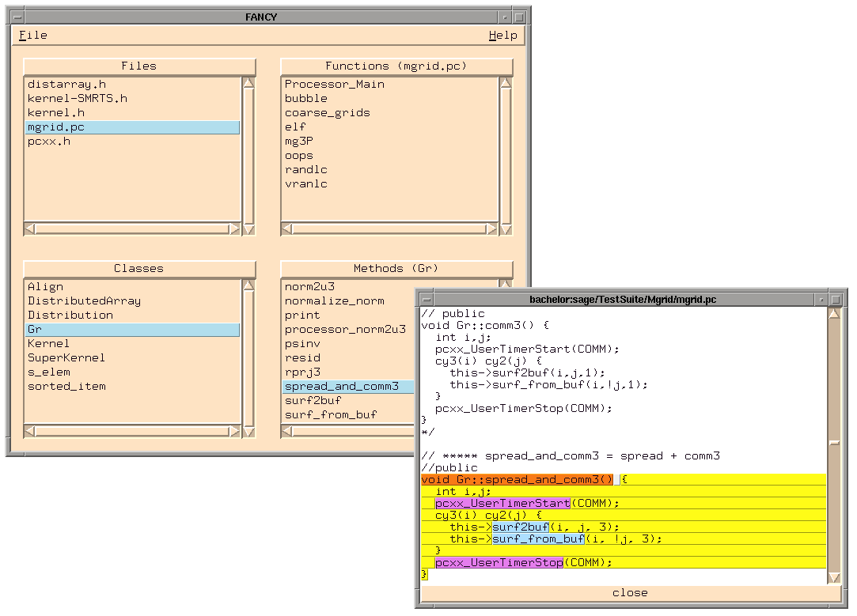Click Methods list scroll left arrow
857x616 pixels.
[x=287, y=432]
